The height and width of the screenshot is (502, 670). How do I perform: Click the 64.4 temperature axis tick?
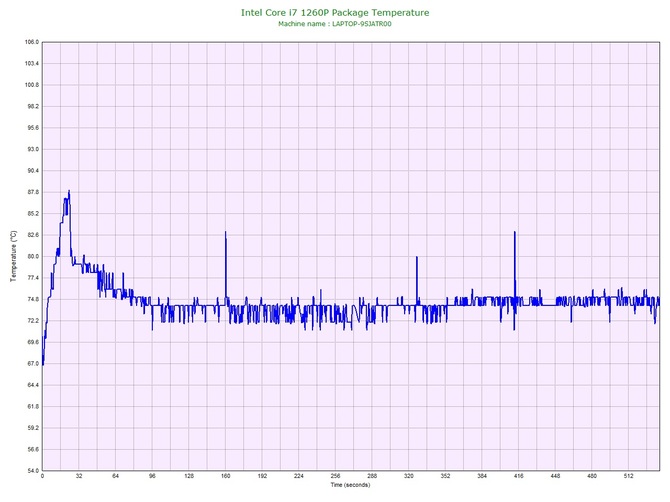(33, 385)
